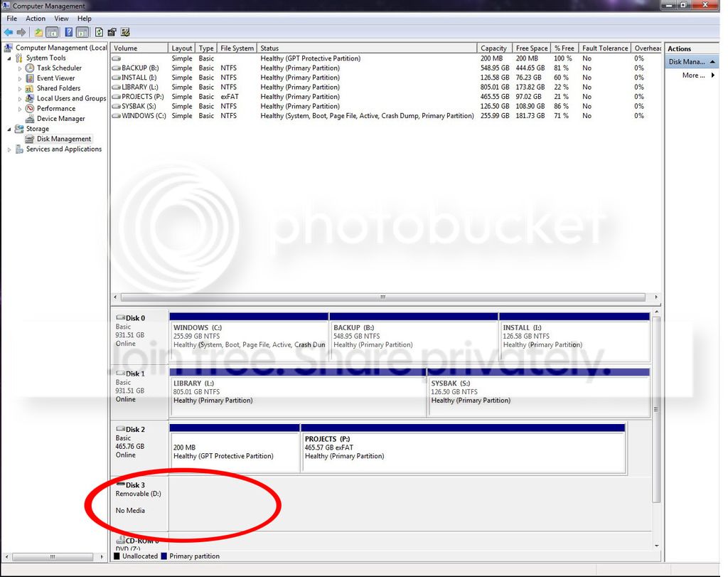
Task: Open the Action menu
Action: pyautogui.click(x=36, y=18)
